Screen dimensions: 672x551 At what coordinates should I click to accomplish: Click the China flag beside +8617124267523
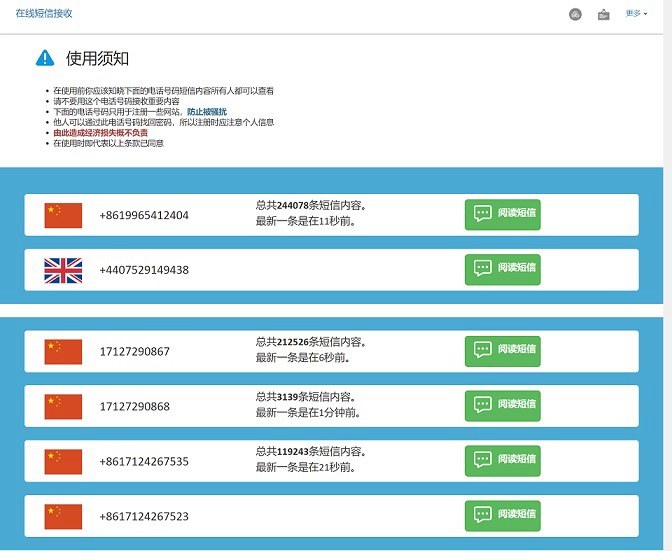pyautogui.click(x=63, y=516)
